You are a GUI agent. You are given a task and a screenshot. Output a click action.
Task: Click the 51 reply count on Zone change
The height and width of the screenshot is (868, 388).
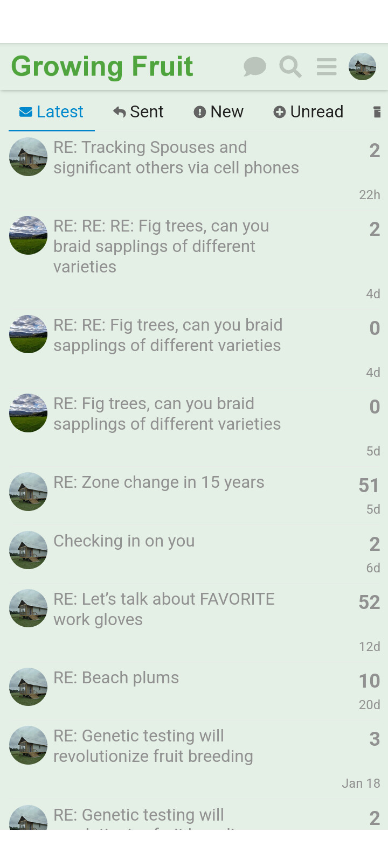point(369,486)
